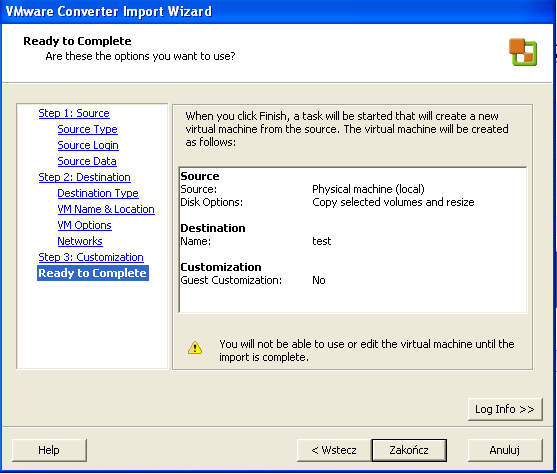
Task: Go to Step 3: Customization
Action: point(91,257)
